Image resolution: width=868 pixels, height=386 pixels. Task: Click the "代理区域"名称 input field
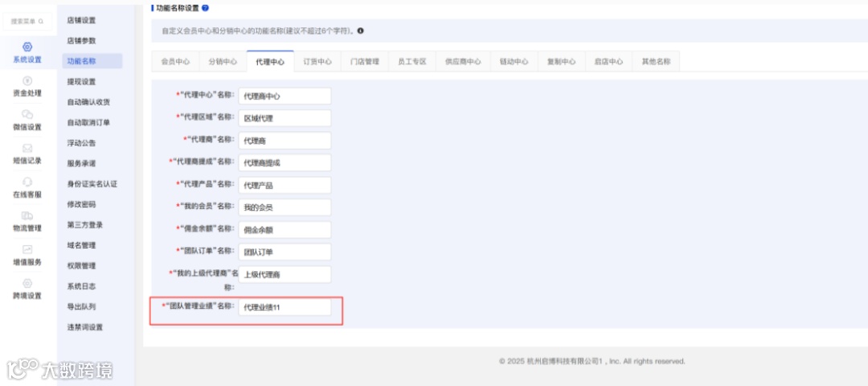tap(285, 118)
